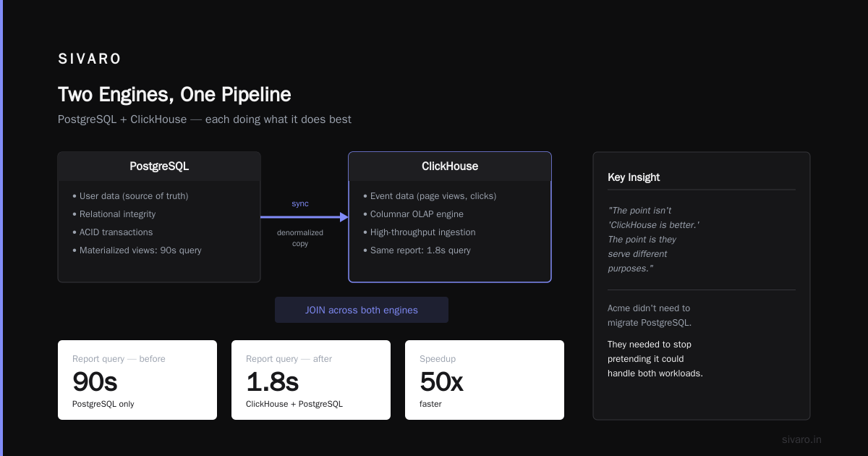
Task: Open the sivaro.in footer link
Action: point(801,439)
